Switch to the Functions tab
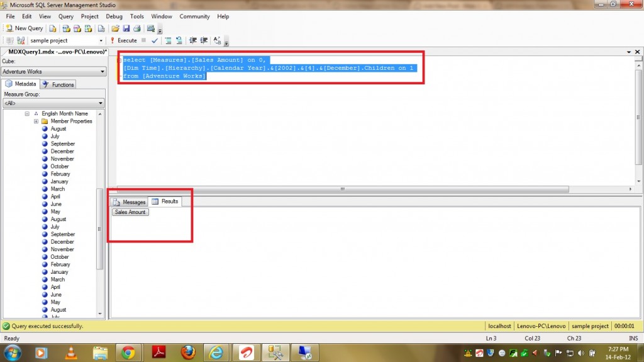Screen dimensions: 644x362 point(59,84)
